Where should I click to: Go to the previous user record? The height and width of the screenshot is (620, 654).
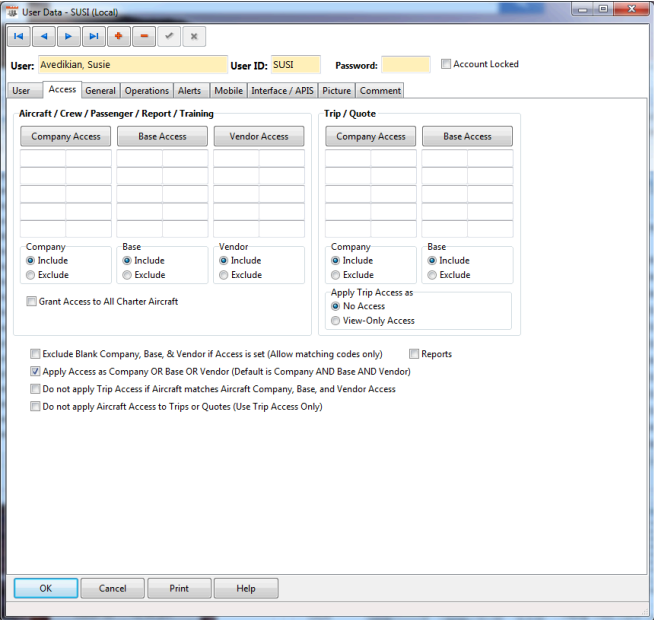44,36
